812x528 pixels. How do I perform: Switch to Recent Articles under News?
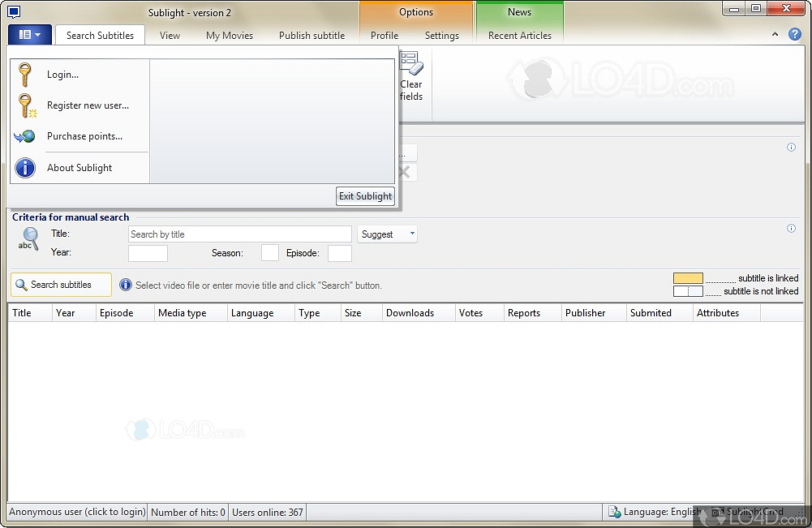(x=520, y=35)
